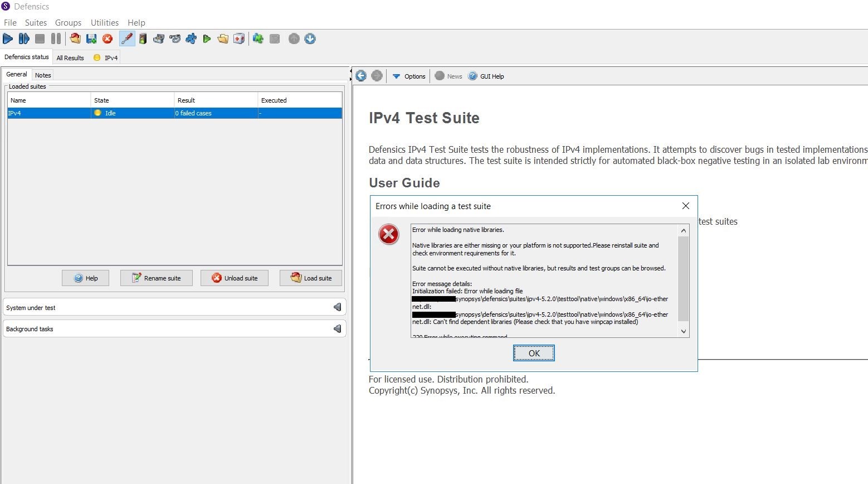Expand the Background tasks panel
868x484 pixels.
point(337,329)
